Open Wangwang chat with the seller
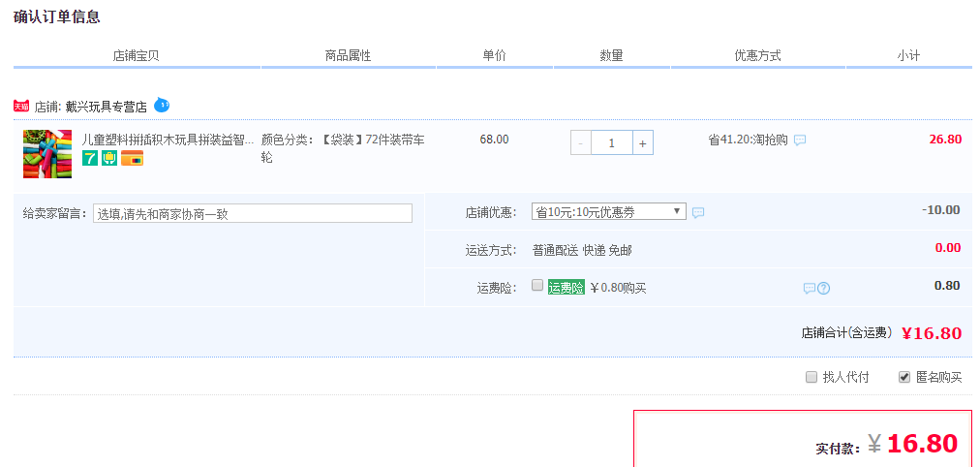This screenshot has height=467, width=980. click(x=162, y=105)
